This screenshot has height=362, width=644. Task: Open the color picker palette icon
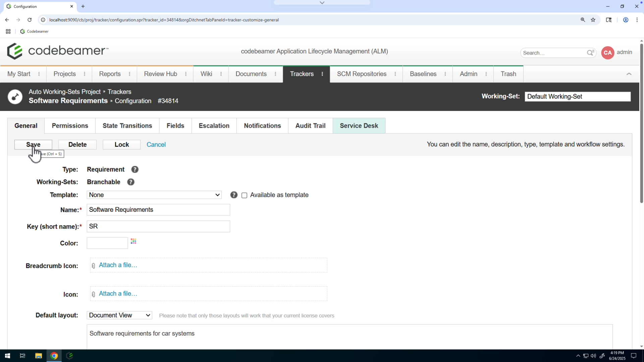[x=133, y=241]
